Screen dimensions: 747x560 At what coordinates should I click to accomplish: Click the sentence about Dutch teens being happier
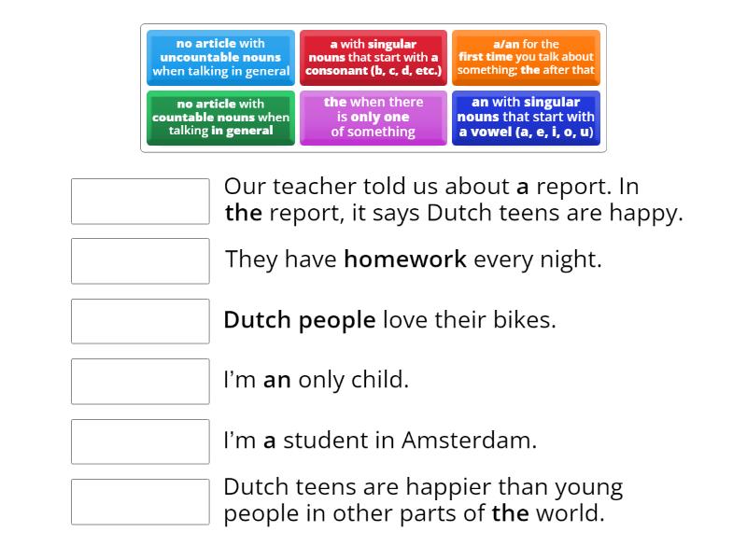coord(420,500)
